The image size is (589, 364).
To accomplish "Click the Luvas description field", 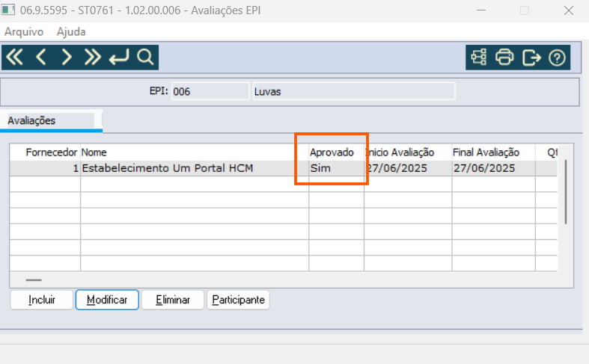I will point(354,91).
